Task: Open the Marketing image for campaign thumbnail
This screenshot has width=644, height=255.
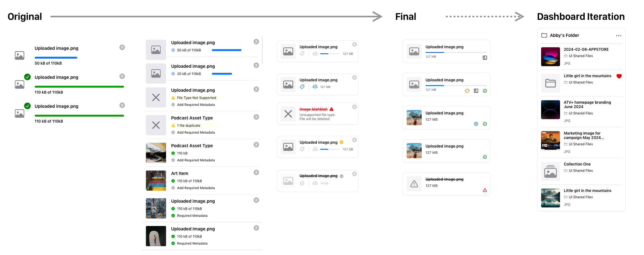Action: [550, 141]
